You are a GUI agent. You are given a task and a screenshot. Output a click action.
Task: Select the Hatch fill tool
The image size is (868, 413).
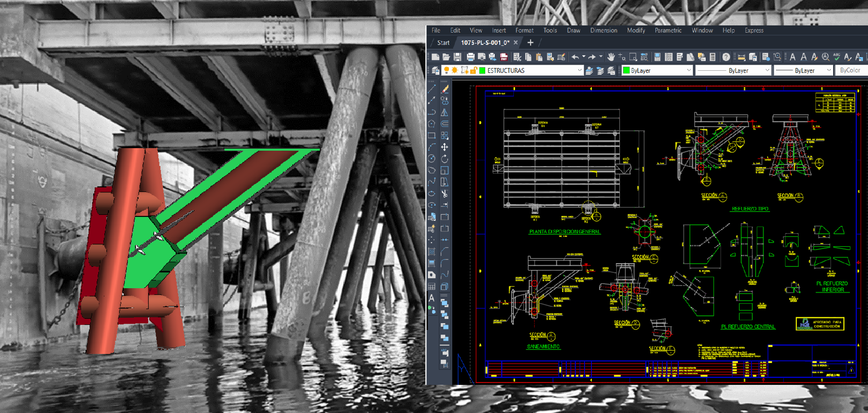pos(432,251)
